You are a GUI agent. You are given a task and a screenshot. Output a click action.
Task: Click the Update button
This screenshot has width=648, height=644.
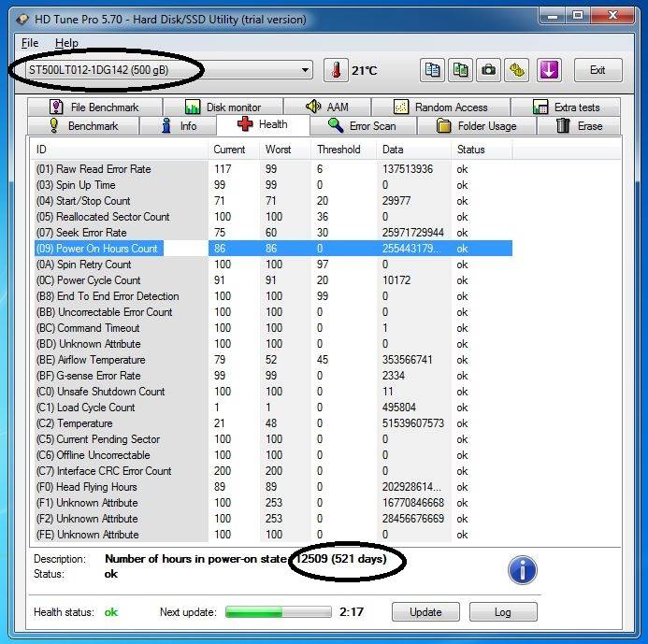(x=425, y=612)
